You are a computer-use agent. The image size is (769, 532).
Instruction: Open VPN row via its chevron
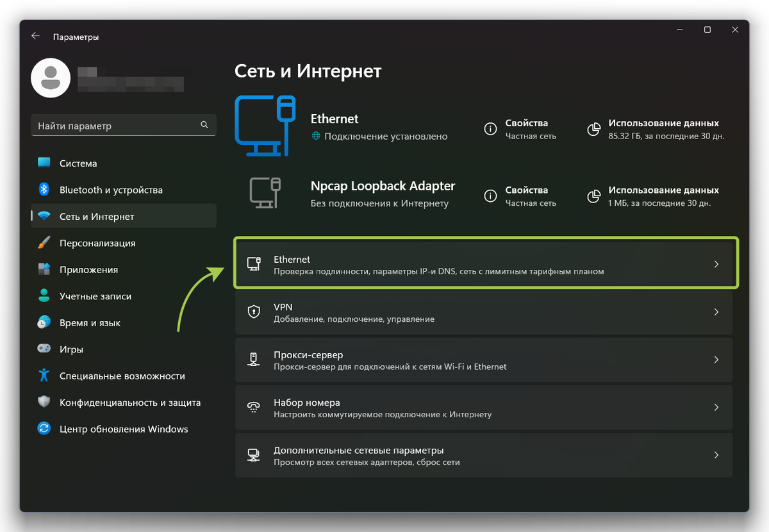click(716, 312)
